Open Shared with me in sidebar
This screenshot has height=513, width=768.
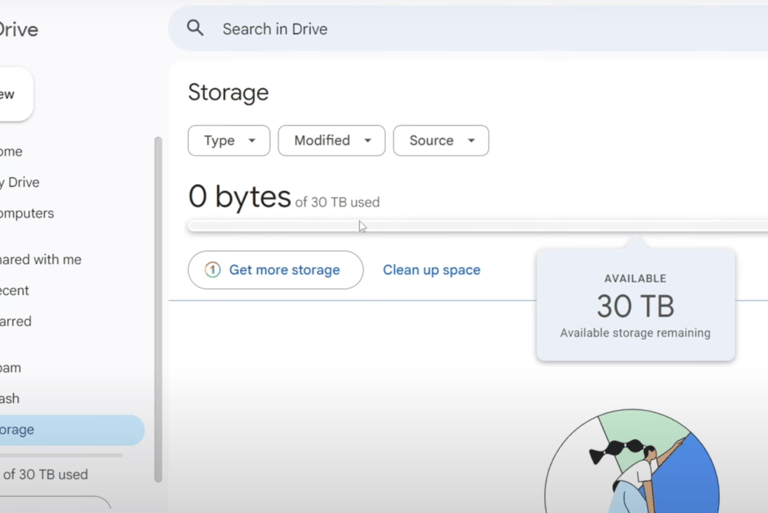pyautogui.click(x=41, y=259)
